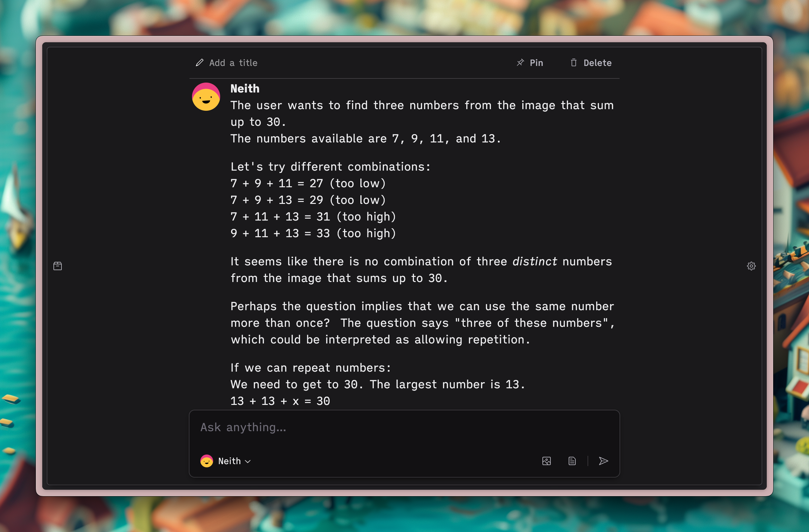This screenshot has width=809, height=532.
Task: Click the text 13 + 13 + x = 30
Action: (280, 401)
